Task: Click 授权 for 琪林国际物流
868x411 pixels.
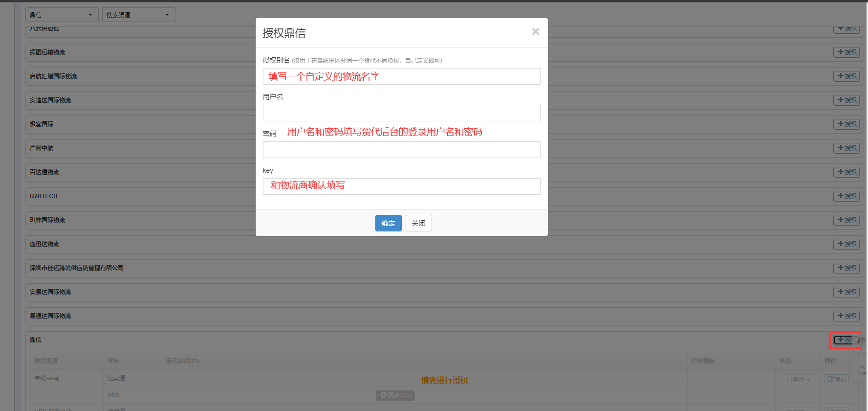Action: (x=846, y=220)
